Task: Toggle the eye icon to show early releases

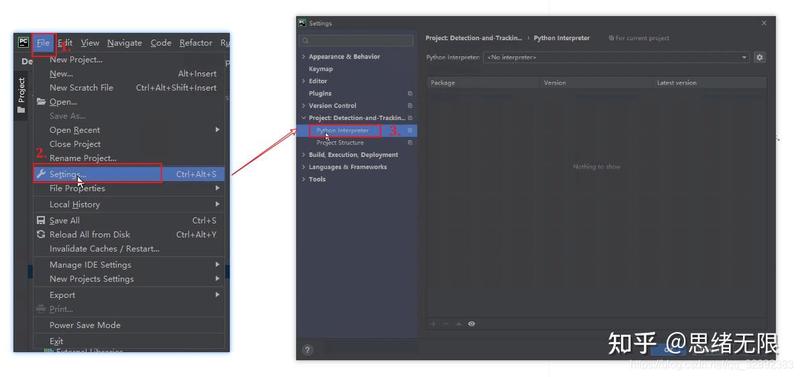Action: click(x=471, y=323)
